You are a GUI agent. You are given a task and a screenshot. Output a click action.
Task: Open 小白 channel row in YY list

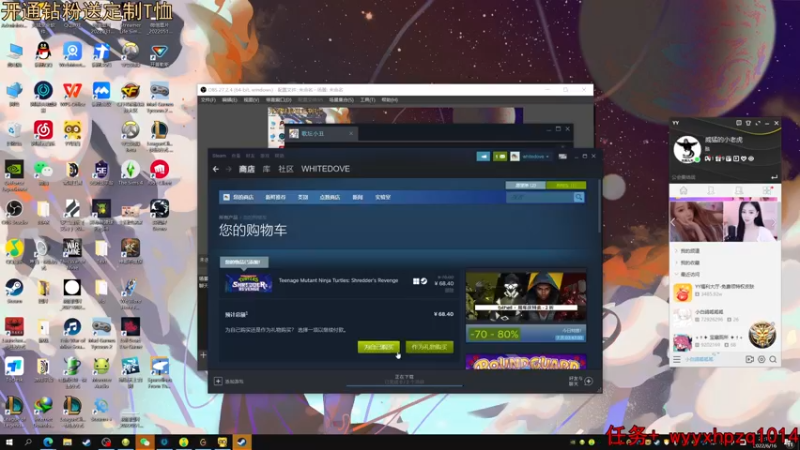724,316
